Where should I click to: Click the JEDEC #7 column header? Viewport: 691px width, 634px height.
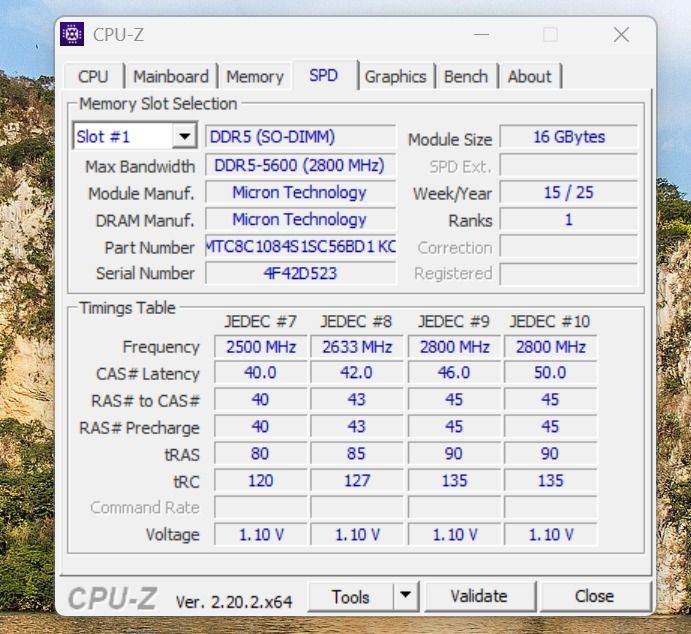click(260, 322)
